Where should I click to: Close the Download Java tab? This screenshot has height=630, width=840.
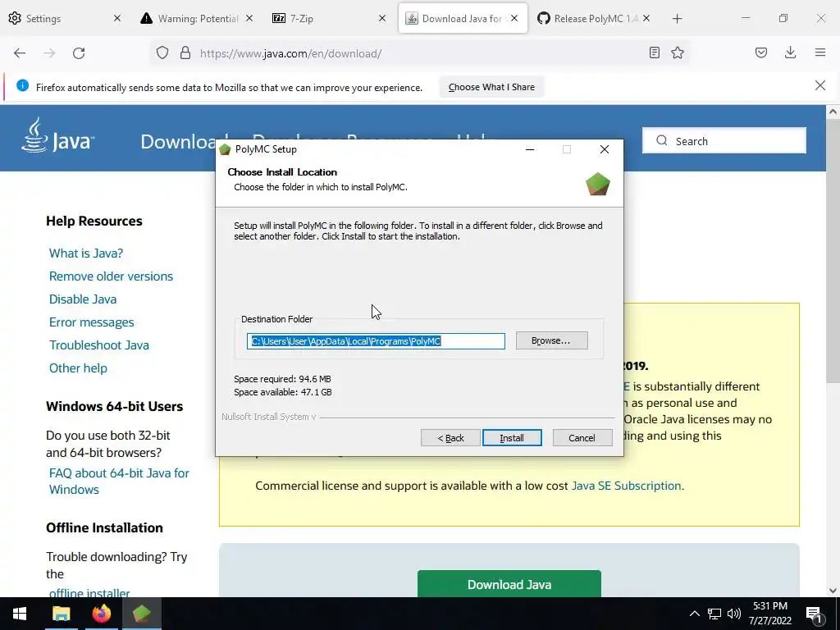[x=514, y=18]
